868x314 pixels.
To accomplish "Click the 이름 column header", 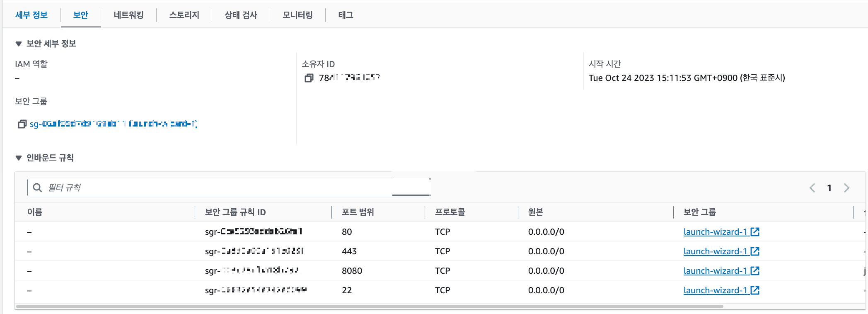I will pyautogui.click(x=35, y=212).
